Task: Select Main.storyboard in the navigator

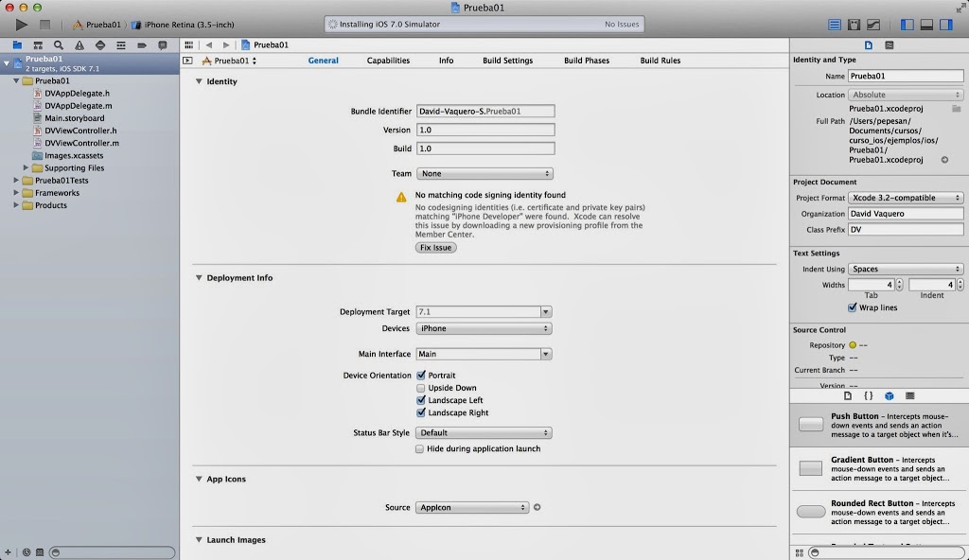Action: 74,118
